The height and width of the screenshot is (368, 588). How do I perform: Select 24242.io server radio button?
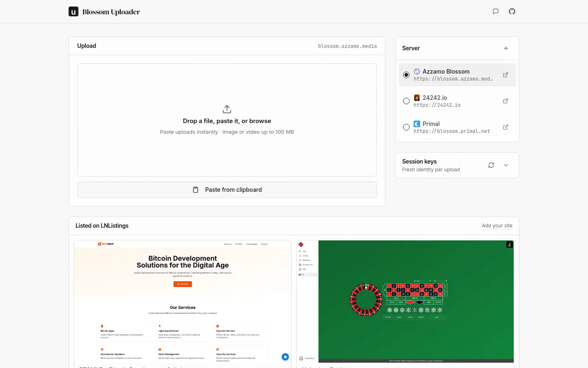(406, 101)
